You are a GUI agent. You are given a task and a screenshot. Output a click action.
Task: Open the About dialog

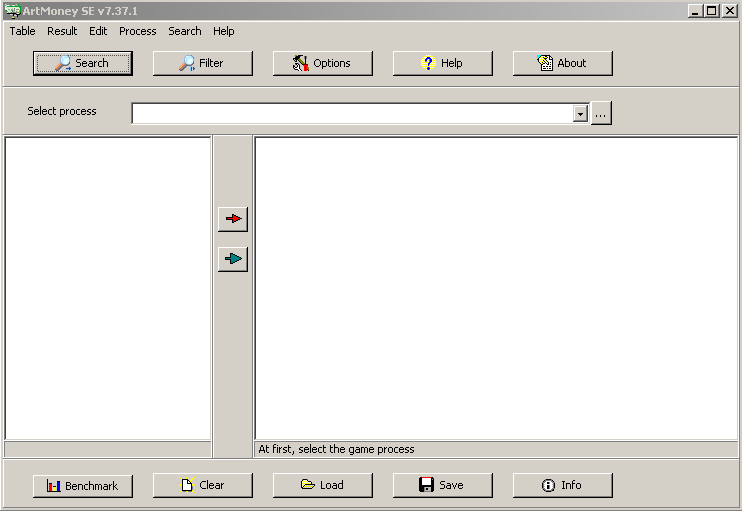[x=562, y=63]
